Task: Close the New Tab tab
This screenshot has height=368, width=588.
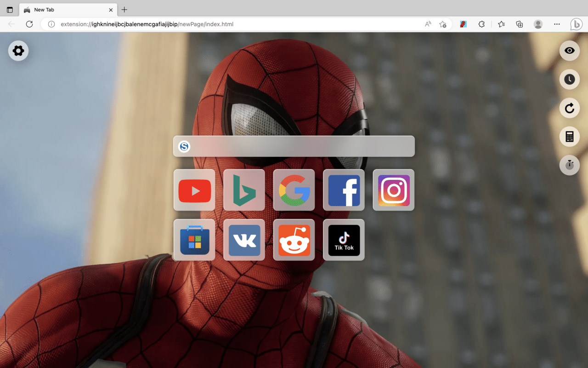Action: [111, 10]
